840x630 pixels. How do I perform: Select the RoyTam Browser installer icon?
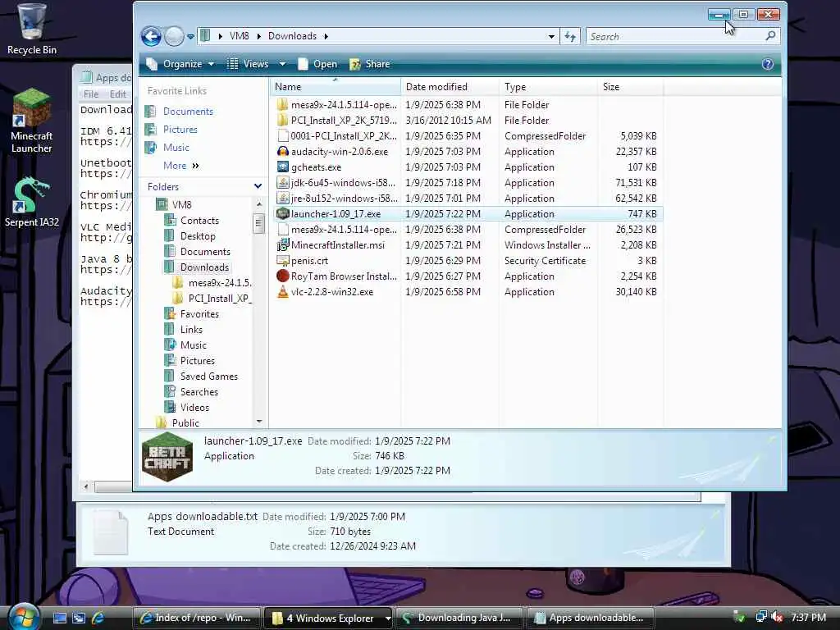click(x=283, y=276)
